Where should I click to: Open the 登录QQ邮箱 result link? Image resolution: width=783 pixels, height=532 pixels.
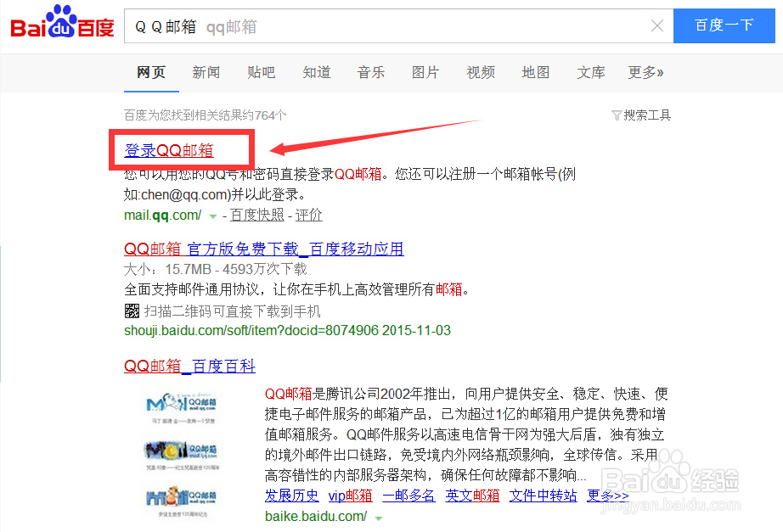click(x=169, y=150)
